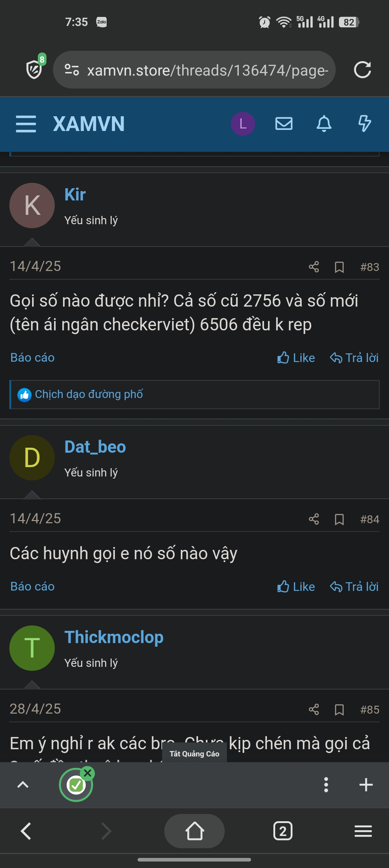This screenshot has width=389, height=868.
Task: Open the What's new lightning icon
Action: click(365, 124)
